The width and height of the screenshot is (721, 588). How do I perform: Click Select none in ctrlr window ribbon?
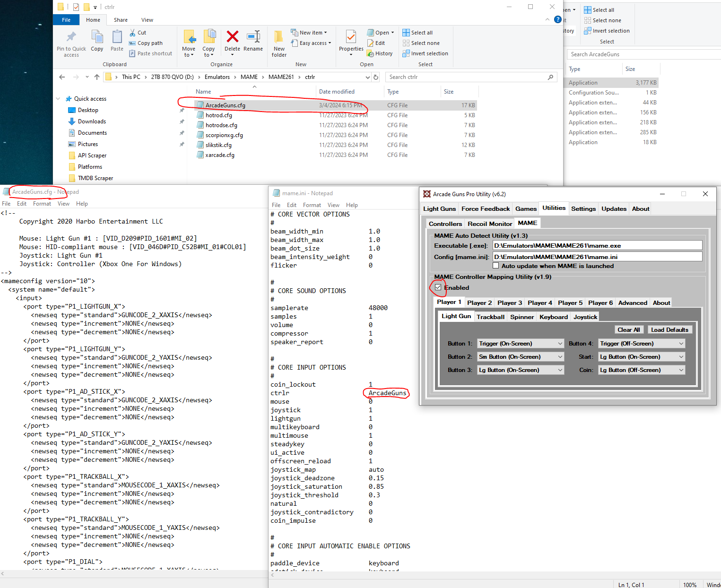[x=421, y=43]
